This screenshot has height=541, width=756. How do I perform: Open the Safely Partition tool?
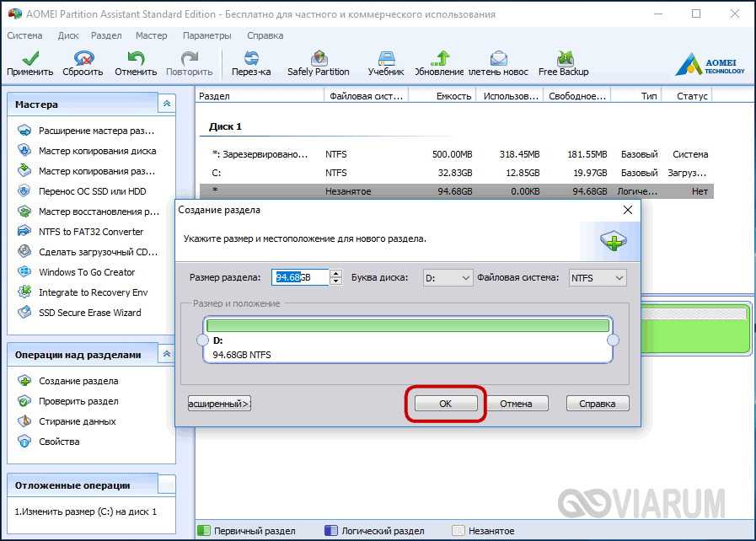tap(318, 63)
